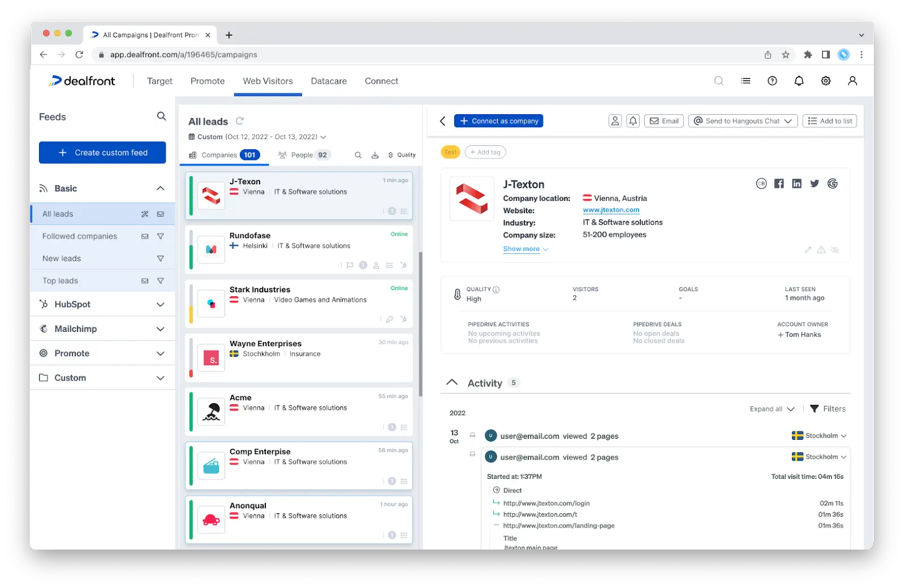This screenshot has width=905, height=588.
Task: Select the settings gear in top navigation
Action: pos(825,81)
